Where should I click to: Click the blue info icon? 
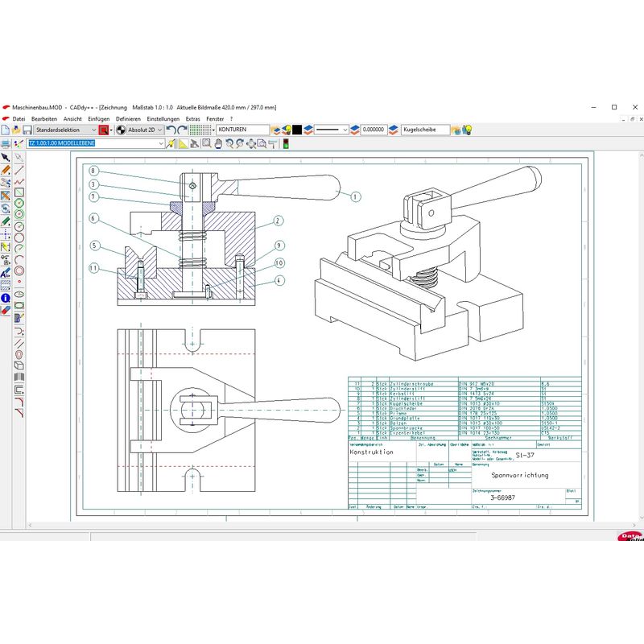tap(6, 298)
